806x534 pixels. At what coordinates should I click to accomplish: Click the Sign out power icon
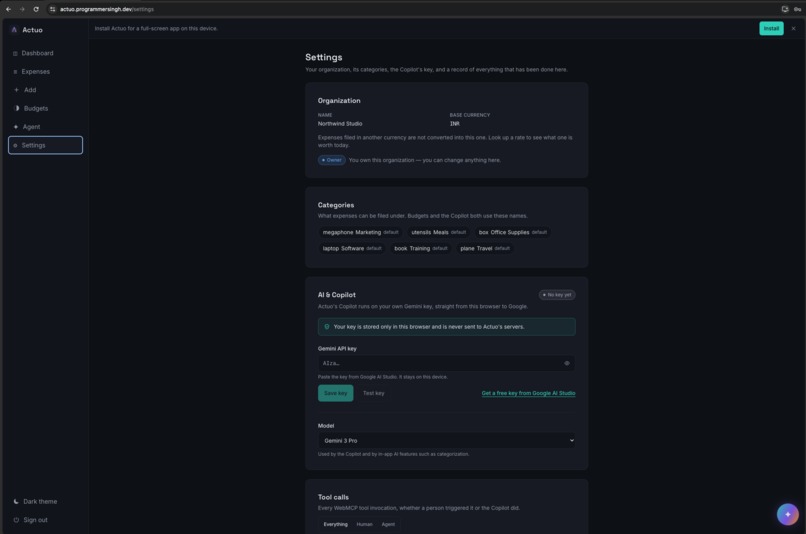pos(16,520)
